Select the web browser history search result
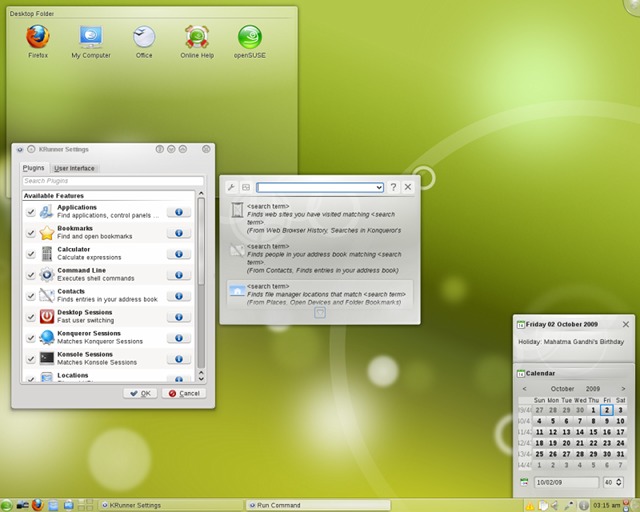Screen dimensions: 640x512 [320, 218]
